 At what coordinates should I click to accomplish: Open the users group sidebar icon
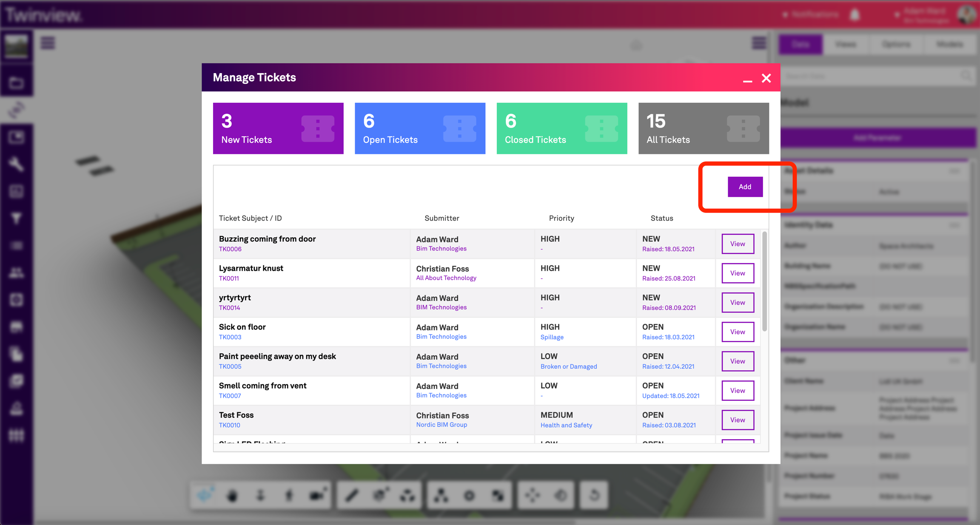pyautogui.click(x=16, y=272)
